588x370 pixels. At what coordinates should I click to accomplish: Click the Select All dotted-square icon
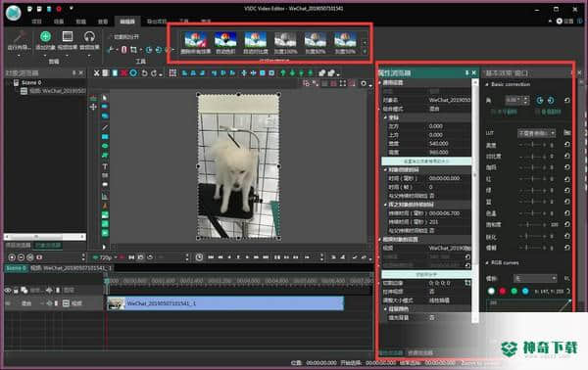(x=172, y=73)
